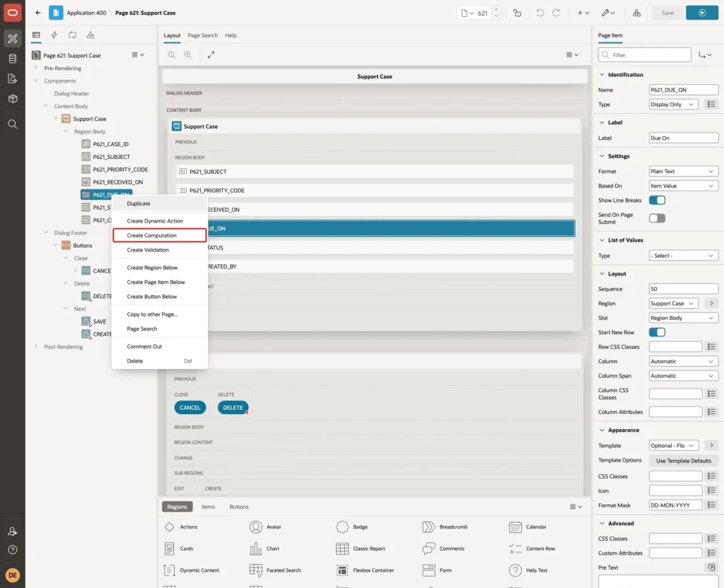Zoom out the layout view
This screenshot has width=724, height=588.
click(172, 54)
